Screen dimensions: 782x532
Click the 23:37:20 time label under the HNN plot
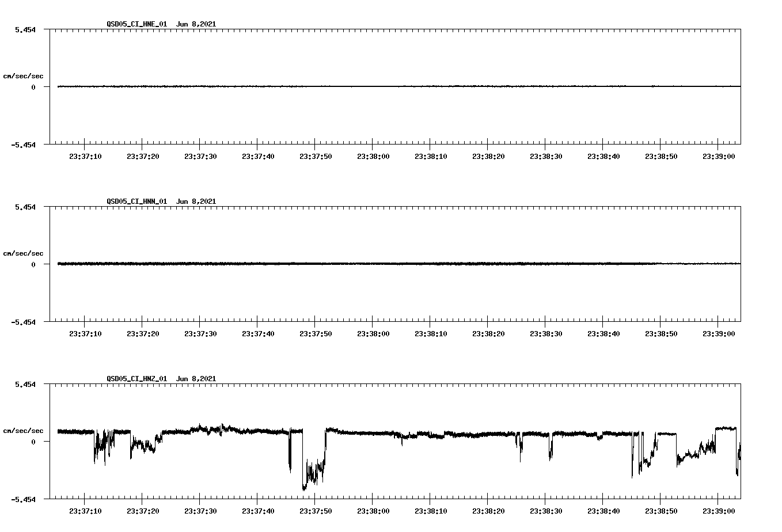[x=143, y=333]
